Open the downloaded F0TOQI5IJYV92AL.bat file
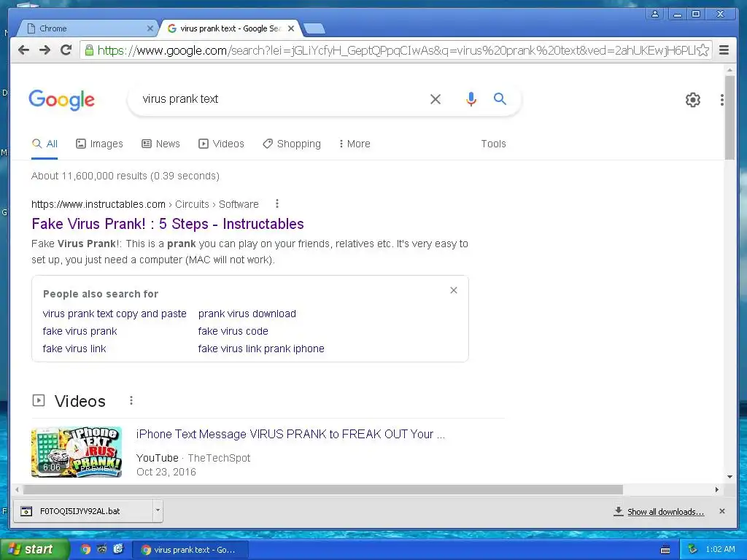This screenshot has height=560, width=747. pyautogui.click(x=83, y=511)
